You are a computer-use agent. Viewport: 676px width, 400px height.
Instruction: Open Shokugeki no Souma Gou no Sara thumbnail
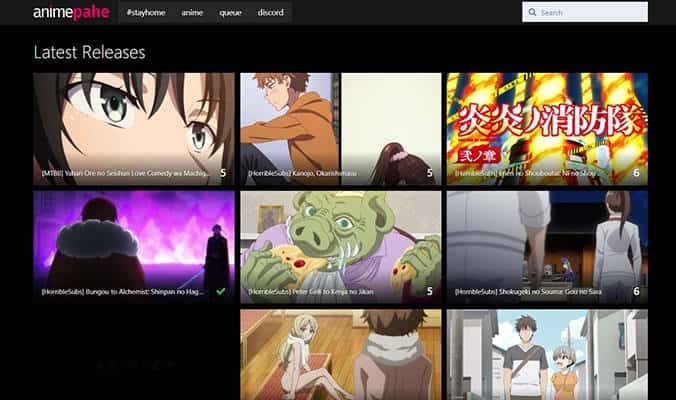pos(547,247)
